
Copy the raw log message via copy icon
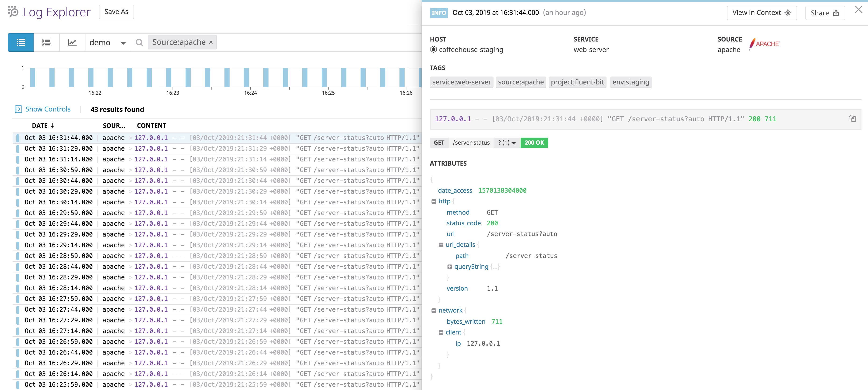coord(852,118)
